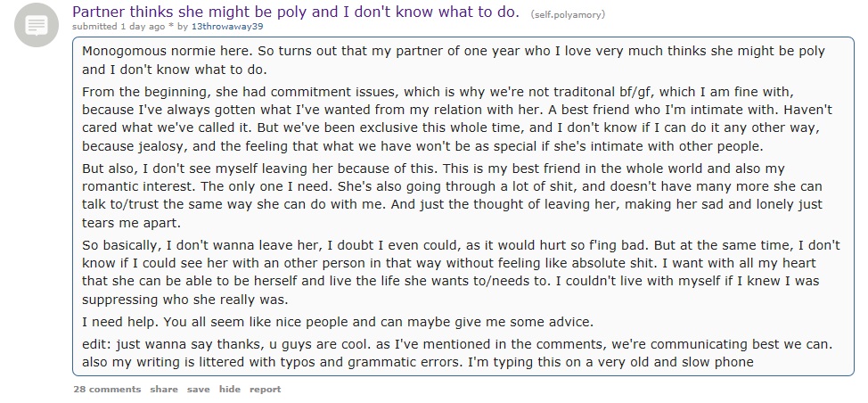Click the paragraph starting "Monogomous normie here"
The width and height of the screenshot is (868, 403).
454,61
